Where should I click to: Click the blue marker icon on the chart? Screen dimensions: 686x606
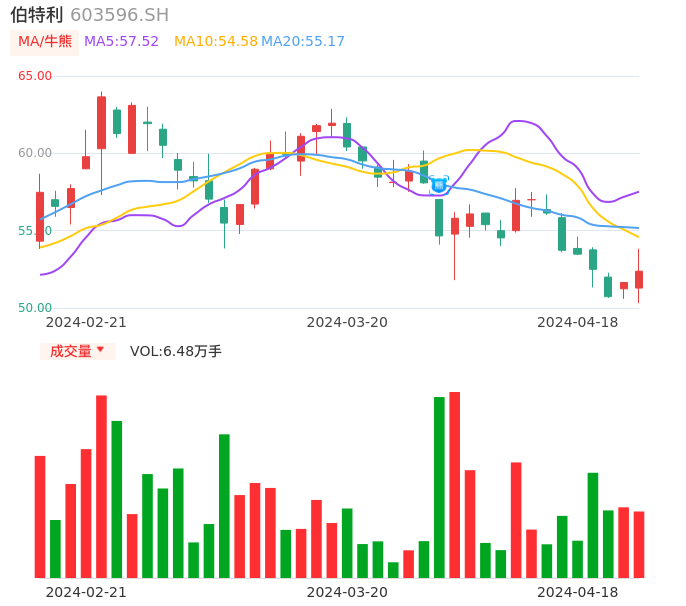pyautogui.click(x=439, y=184)
